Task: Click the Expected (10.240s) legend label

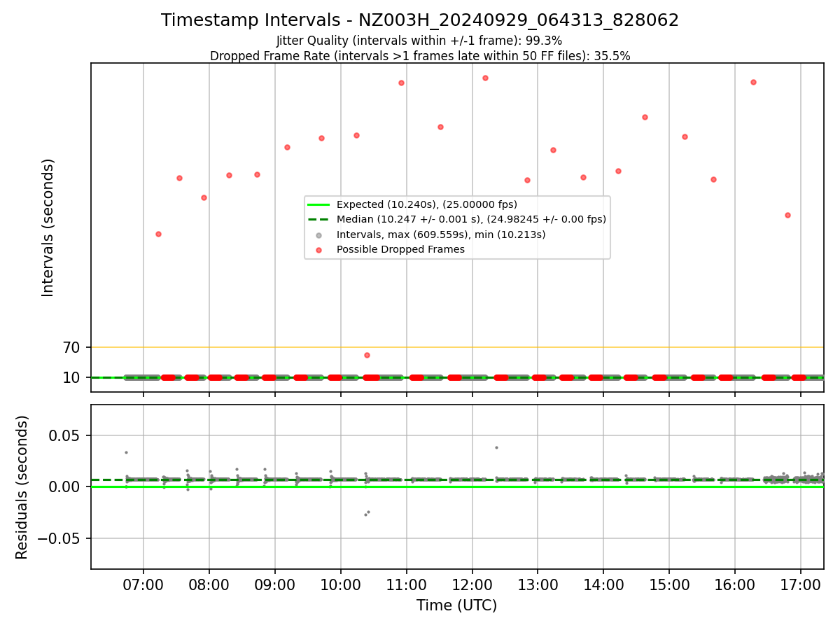Action: (427, 204)
